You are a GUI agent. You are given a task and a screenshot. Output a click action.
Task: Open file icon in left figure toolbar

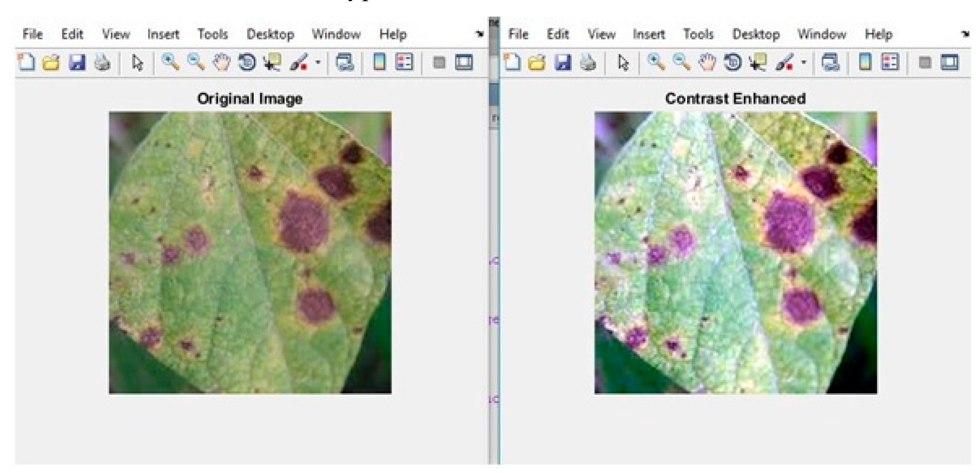[51, 62]
